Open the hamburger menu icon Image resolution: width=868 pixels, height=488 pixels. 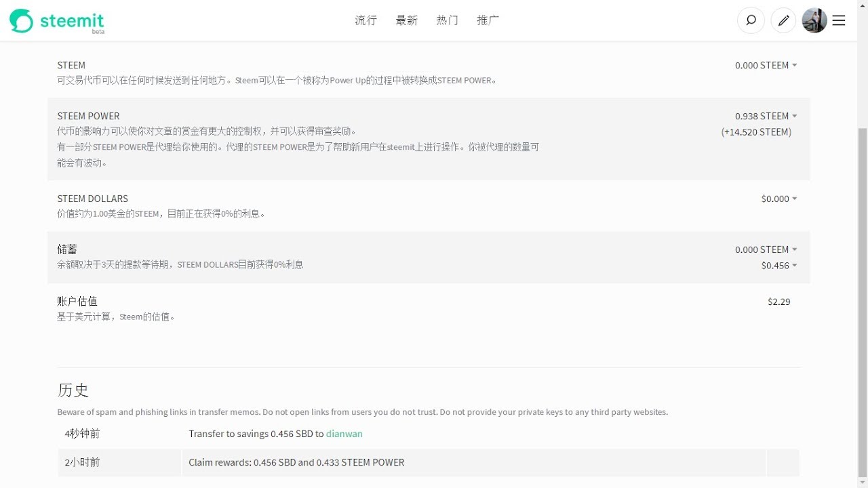[839, 20]
